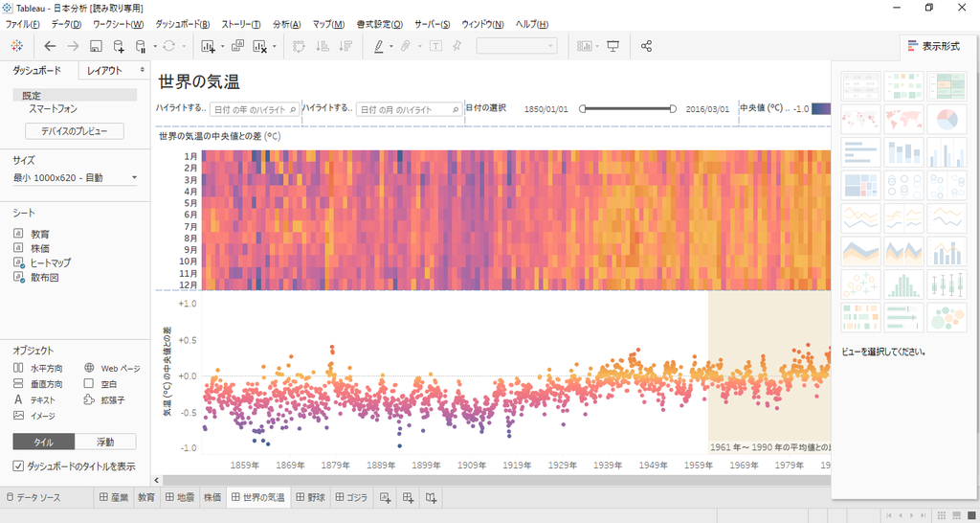Screen dimensions: 980x523
Task: Click the refresh data source icon
Action: pyautogui.click(x=168, y=46)
